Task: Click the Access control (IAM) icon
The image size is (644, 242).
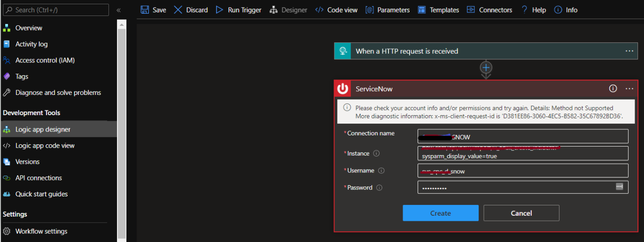Action: tap(7, 60)
